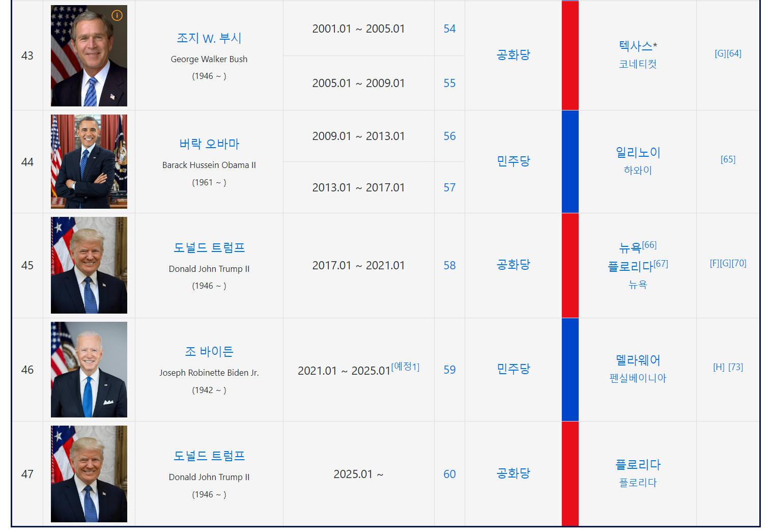Open 민주당 link in Biden row

click(514, 369)
